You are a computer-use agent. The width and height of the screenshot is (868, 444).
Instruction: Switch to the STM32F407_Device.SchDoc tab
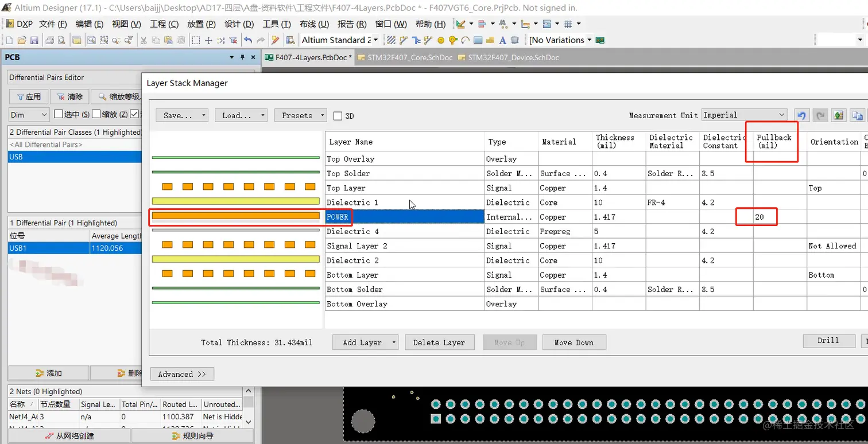point(509,57)
